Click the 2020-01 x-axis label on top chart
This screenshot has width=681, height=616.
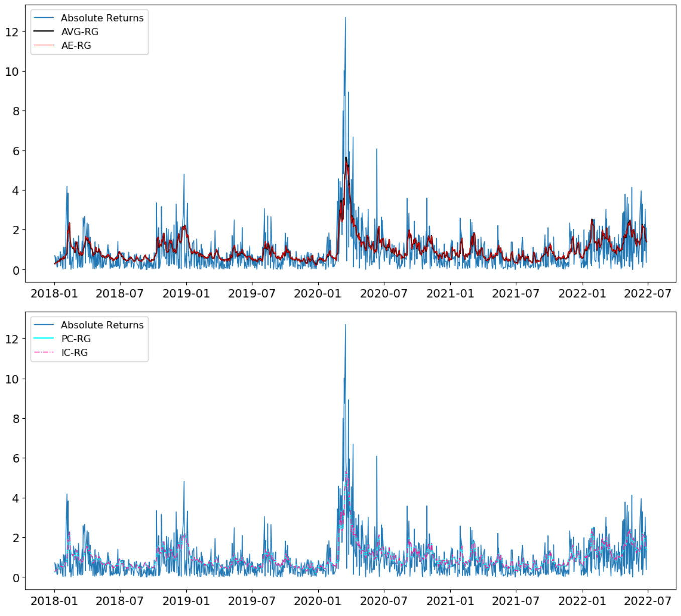(317, 293)
